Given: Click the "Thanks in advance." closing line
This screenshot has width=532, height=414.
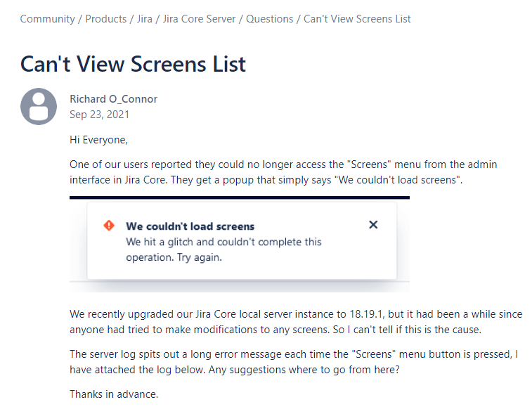Looking at the screenshot, I should [x=114, y=394].
